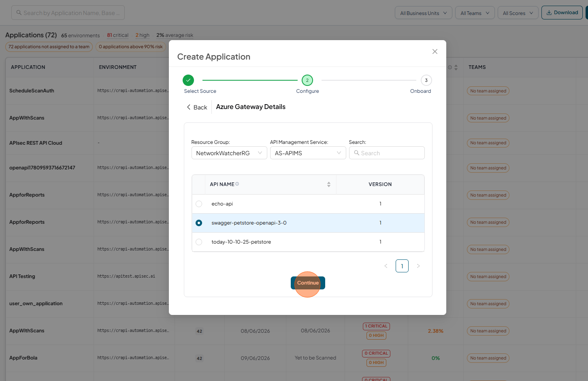This screenshot has height=381, width=588.
Task: Click the echo-api name text
Action: click(222, 204)
